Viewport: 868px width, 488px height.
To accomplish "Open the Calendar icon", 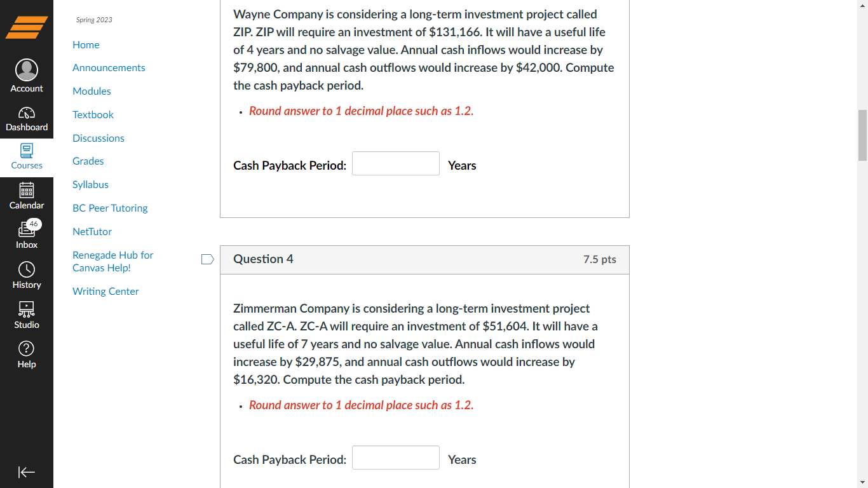I will [27, 194].
